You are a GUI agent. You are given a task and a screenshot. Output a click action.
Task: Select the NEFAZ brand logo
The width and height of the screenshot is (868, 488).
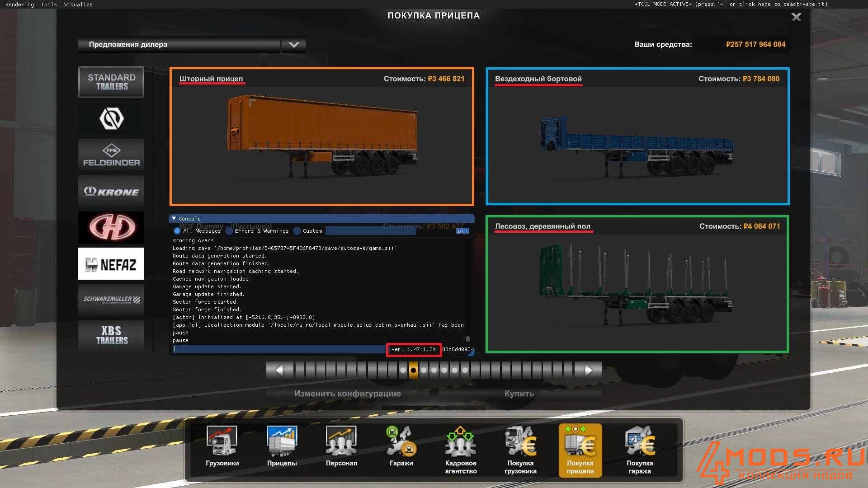[x=111, y=264]
